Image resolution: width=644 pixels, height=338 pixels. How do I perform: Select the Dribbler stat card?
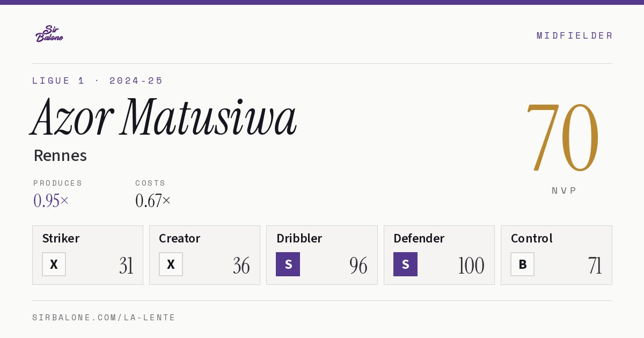322,255
